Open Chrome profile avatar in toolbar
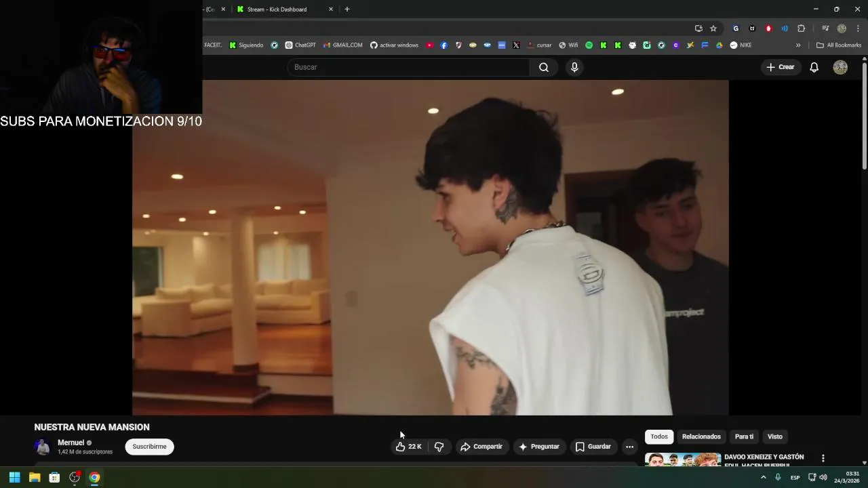The image size is (868, 488). click(x=842, y=28)
